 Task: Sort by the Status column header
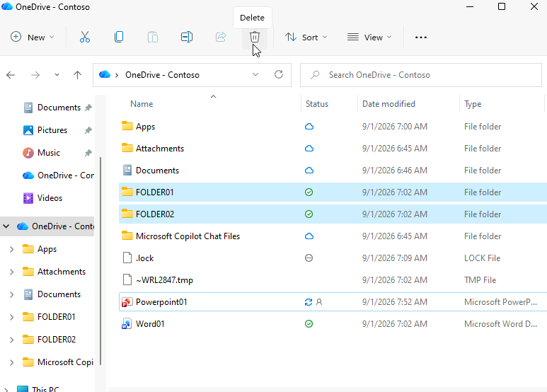click(x=317, y=104)
